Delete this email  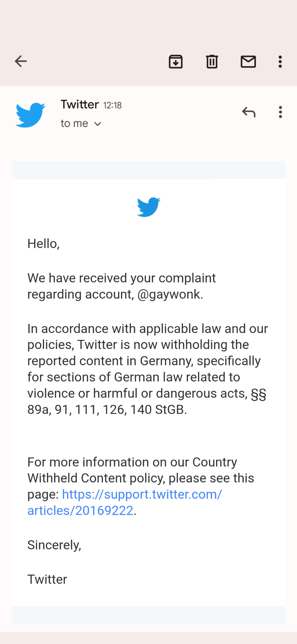coord(212,62)
